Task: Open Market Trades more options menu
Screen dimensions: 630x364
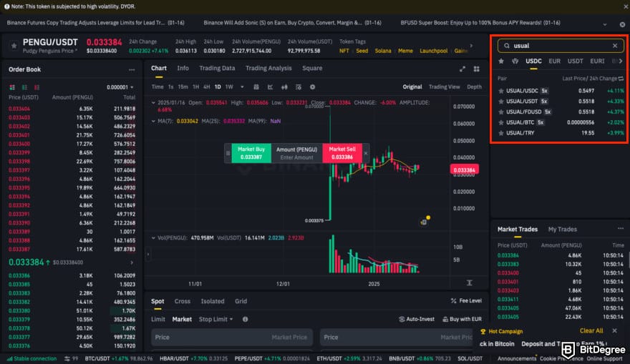Action: click(621, 228)
